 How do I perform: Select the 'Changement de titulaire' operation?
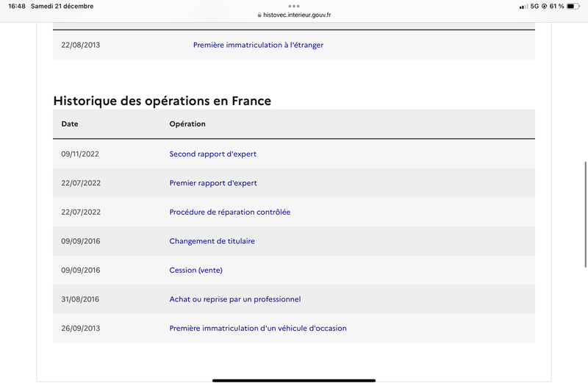212,241
